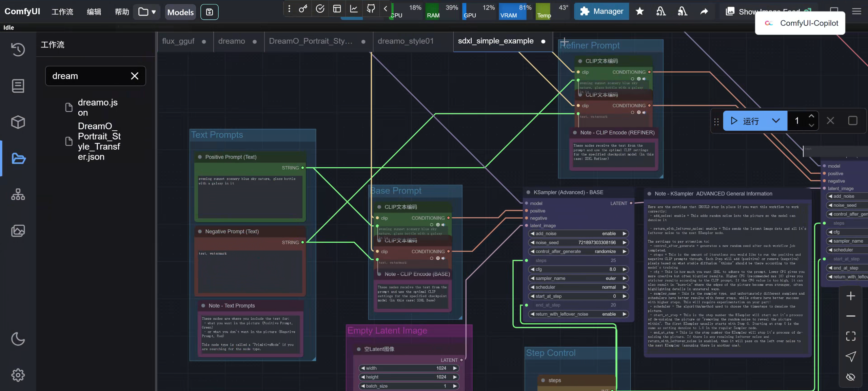Image resolution: width=868 pixels, height=391 pixels.
Task: Collapse the Positive Prompt (Text) node dot
Action: tap(200, 157)
